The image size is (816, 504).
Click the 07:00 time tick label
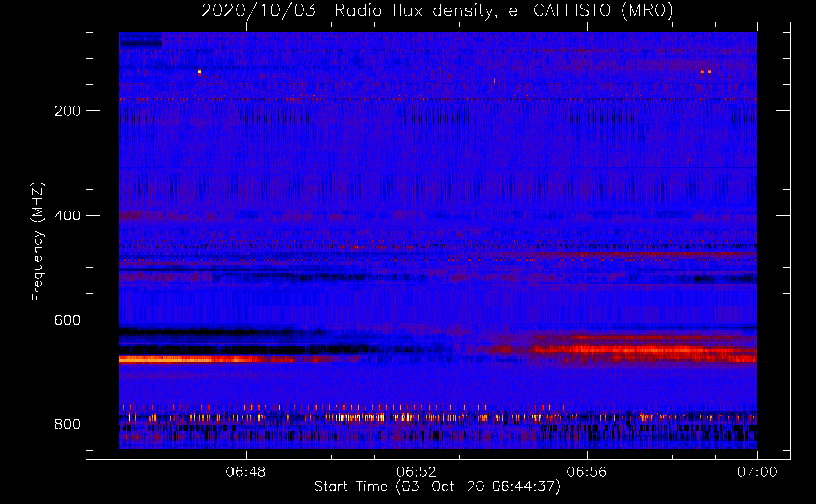757,472
